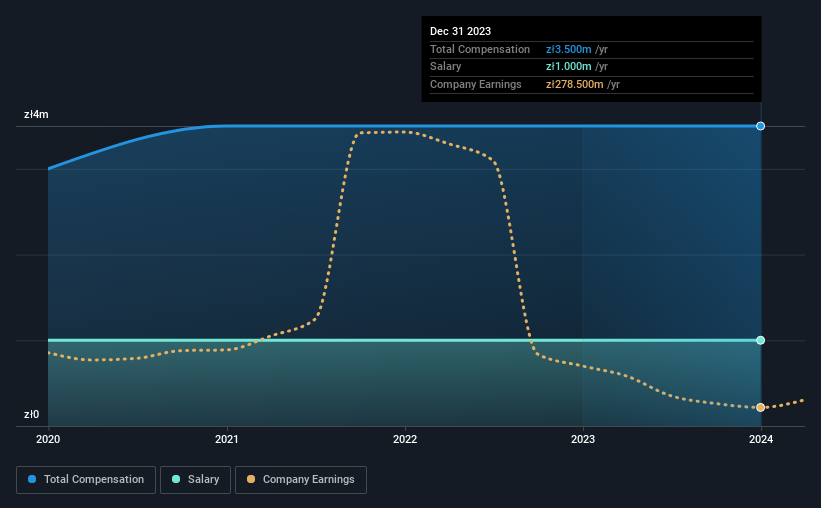Toggle the Total Compensation legend button

86,480
